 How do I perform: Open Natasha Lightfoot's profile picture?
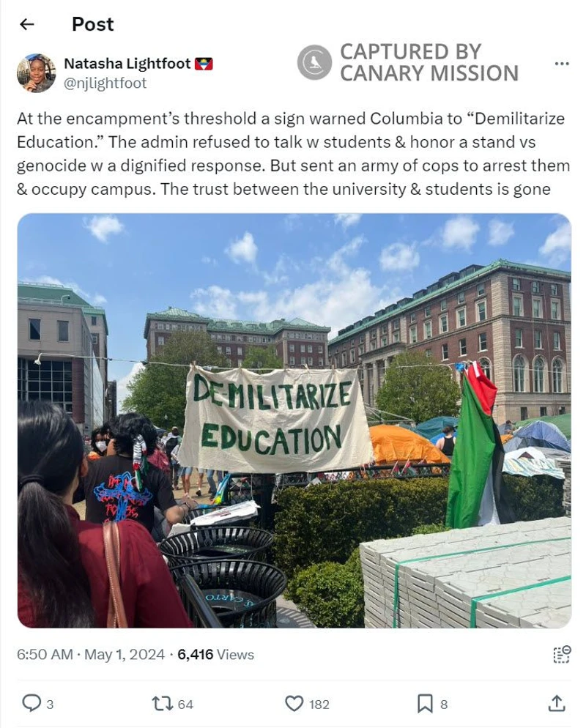click(36, 73)
